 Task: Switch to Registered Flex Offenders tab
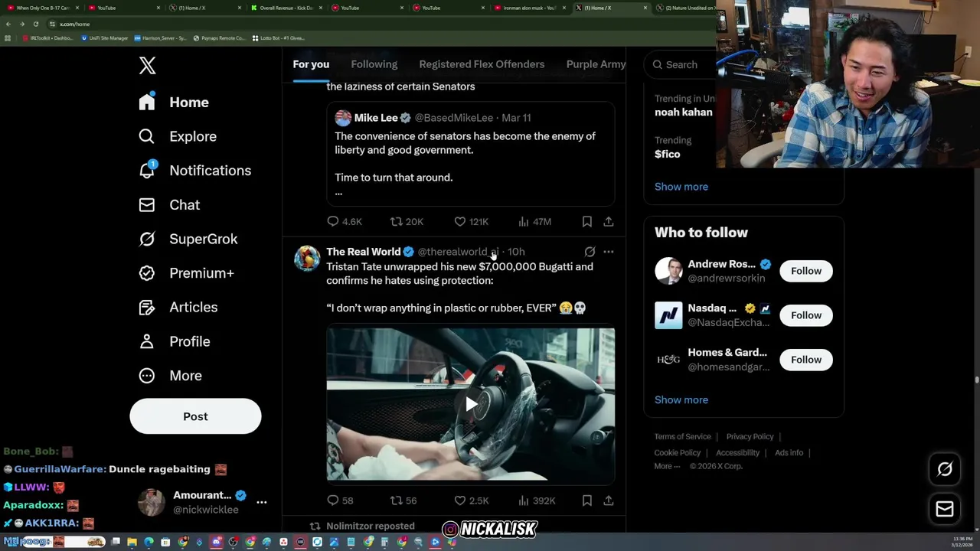click(482, 64)
